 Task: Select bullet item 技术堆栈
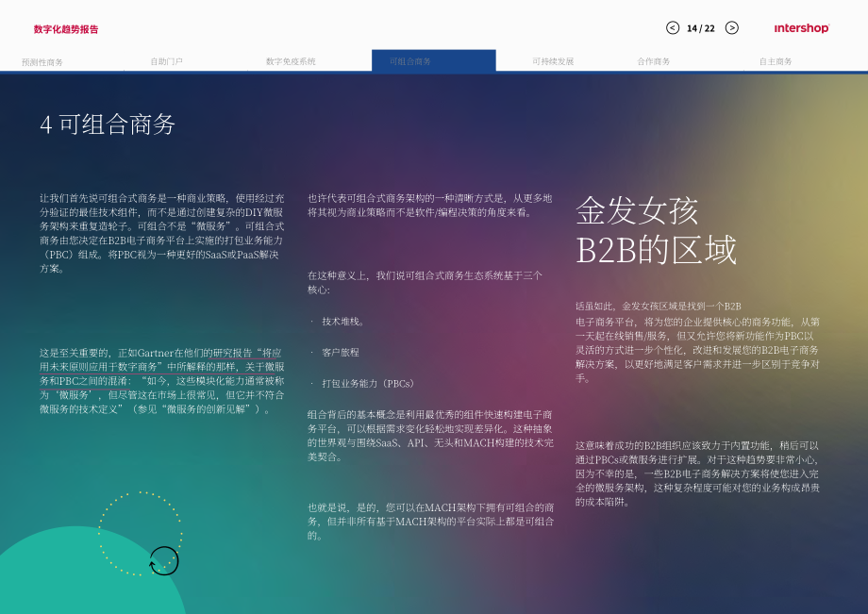tap(342, 322)
